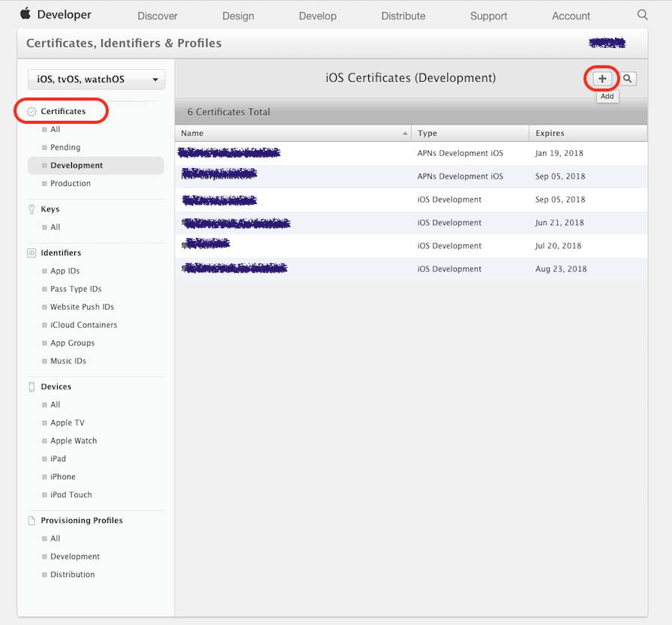The height and width of the screenshot is (625, 672).
Task: Open Pass Type IDs list
Action: tap(76, 289)
